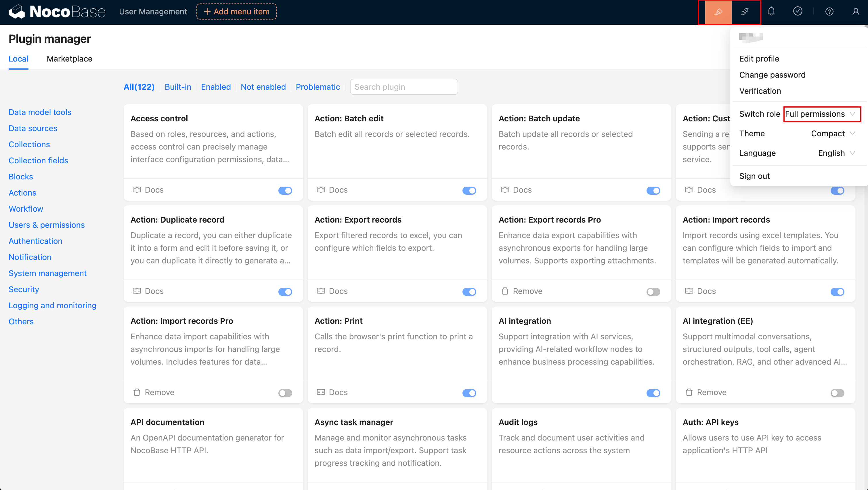Click the Search plugin input field
The image size is (868, 490).
click(404, 87)
